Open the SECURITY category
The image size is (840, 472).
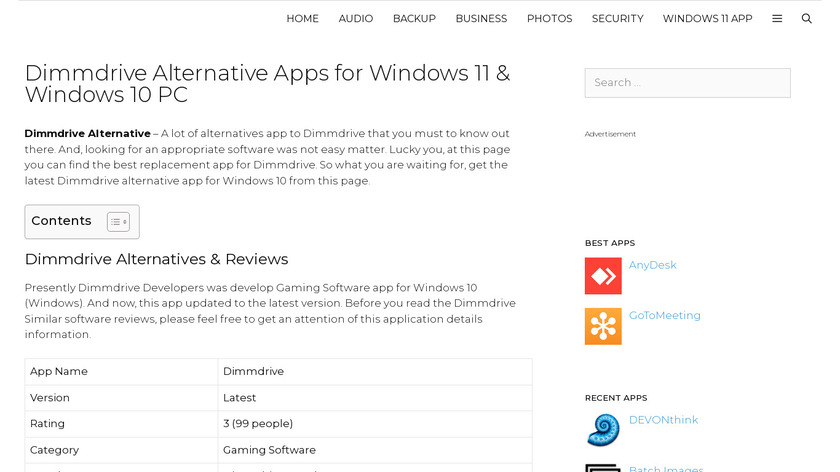pos(618,19)
